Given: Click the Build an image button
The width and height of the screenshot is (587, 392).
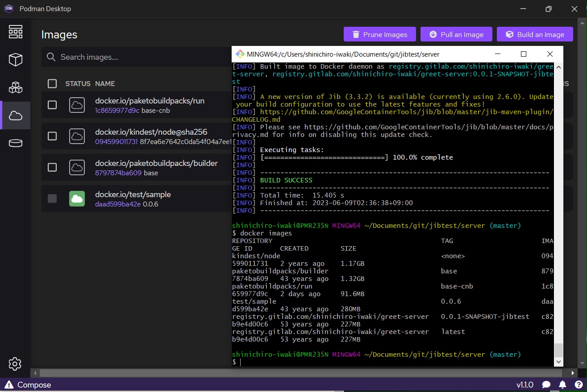Looking at the screenshot, I should 534,34.
